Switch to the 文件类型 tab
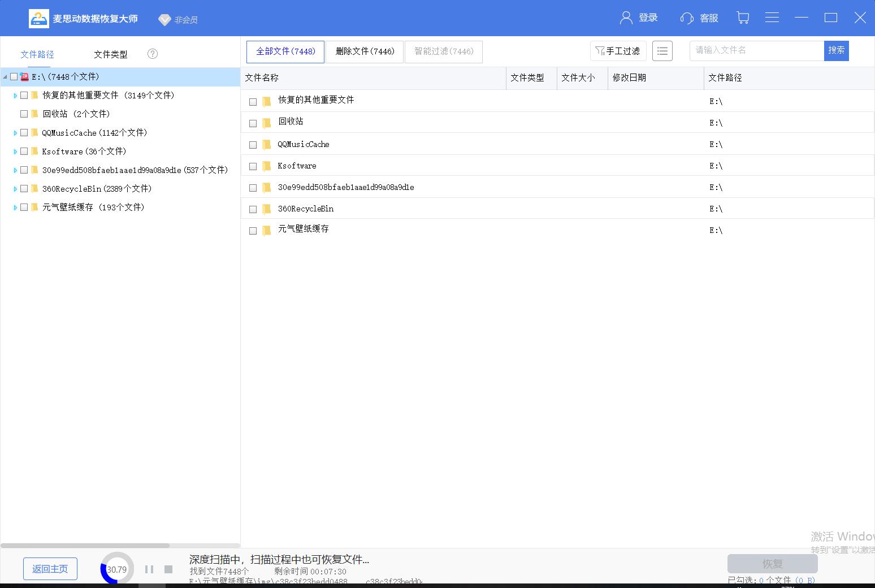The height and width of the screenshot is (588, 875). click(111, 54)
